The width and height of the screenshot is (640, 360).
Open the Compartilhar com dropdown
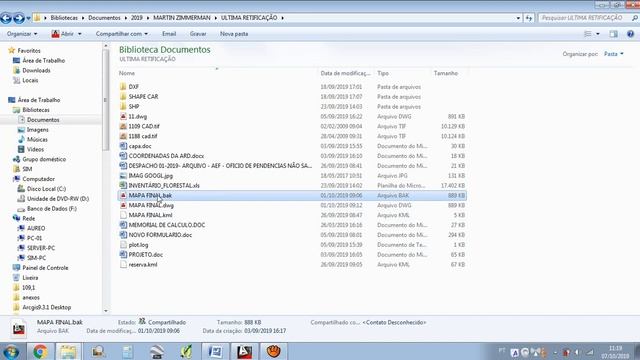coord(122,34)
